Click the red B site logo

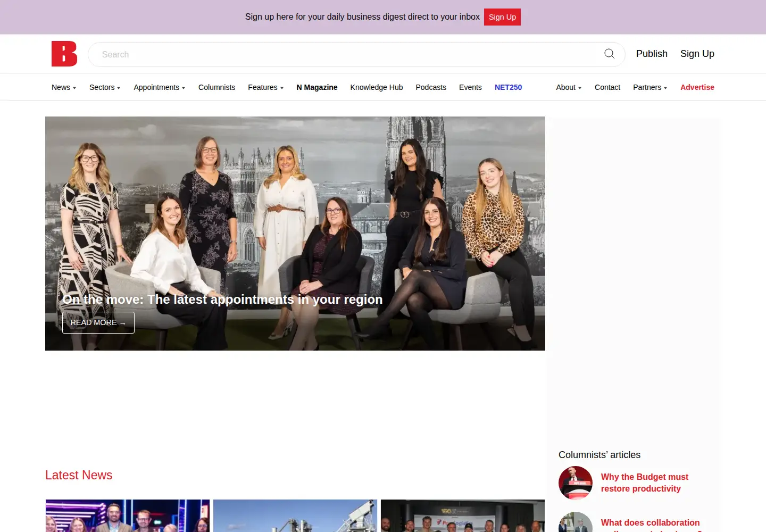[64, 54]
